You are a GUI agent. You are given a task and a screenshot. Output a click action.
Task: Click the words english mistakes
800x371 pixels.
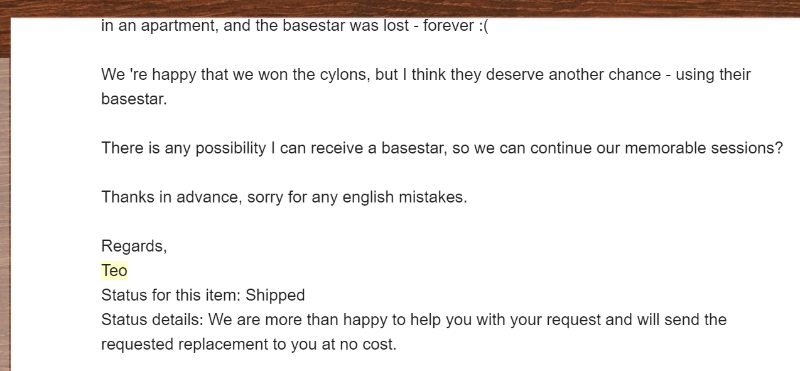pyautogui.click(x=405, y=197)
